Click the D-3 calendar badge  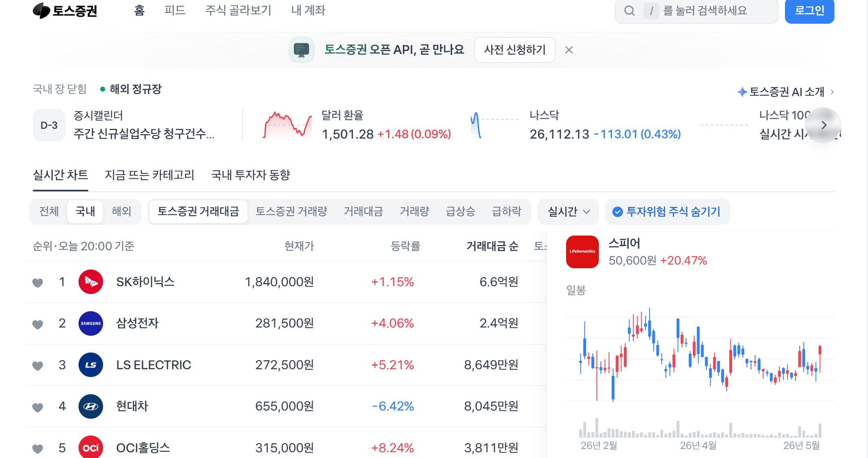point(49,125)
